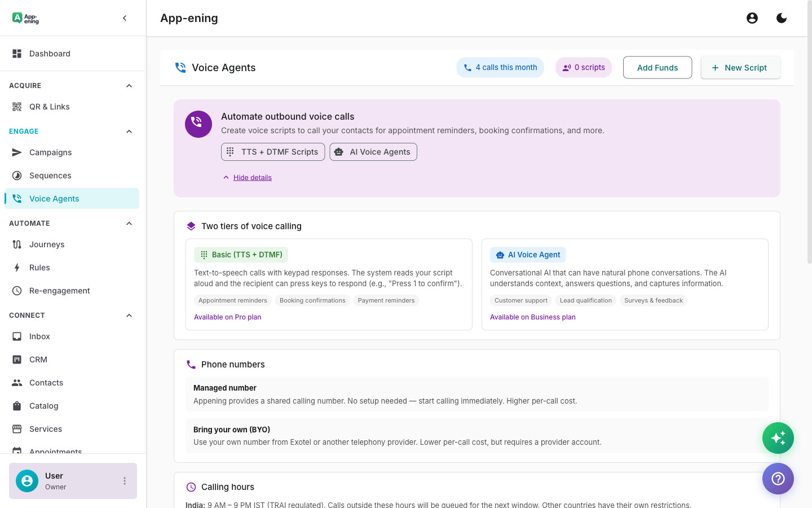Click the CRM icon in the sidebar
Screen dimensions: 812x508
coord(16,360)
